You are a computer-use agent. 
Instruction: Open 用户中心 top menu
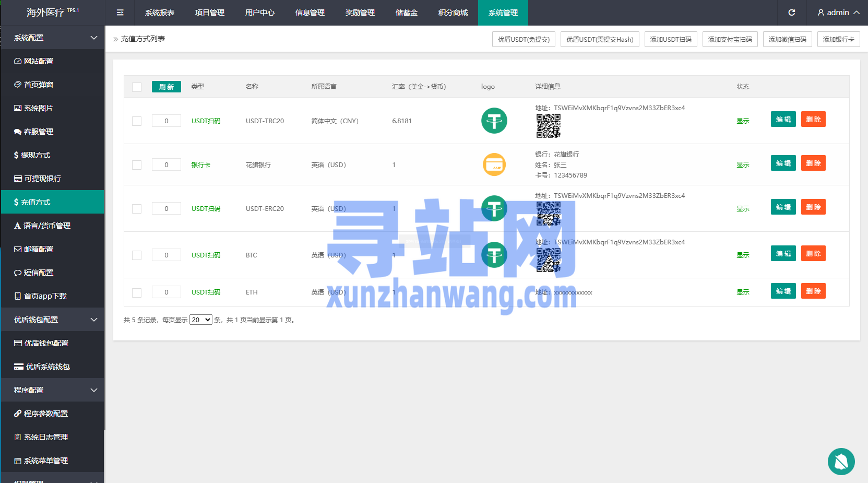[260, 13]
